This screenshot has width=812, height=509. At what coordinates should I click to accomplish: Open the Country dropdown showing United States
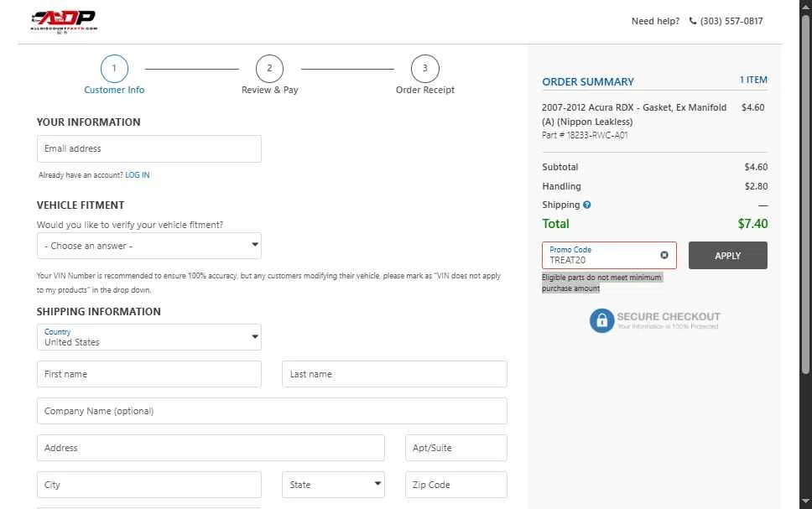(x=149, y=337)
